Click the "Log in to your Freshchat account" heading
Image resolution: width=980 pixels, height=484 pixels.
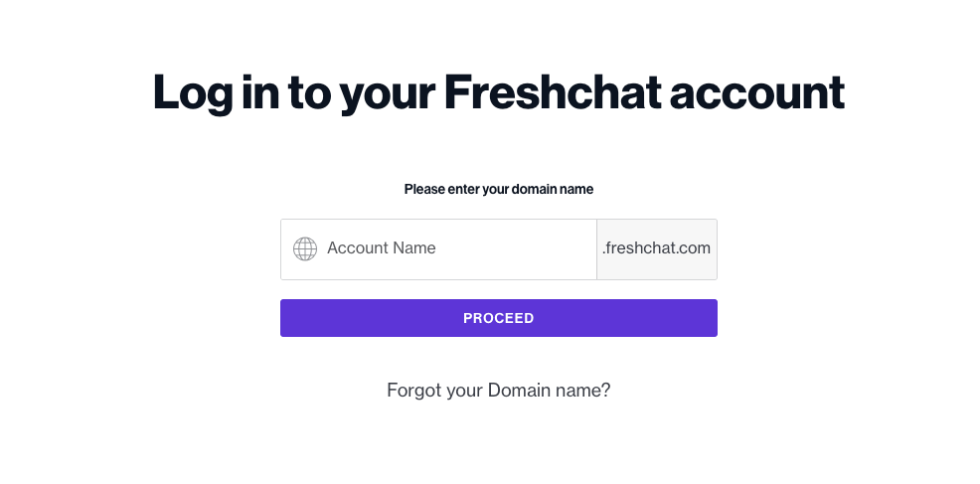pos(498,92)
